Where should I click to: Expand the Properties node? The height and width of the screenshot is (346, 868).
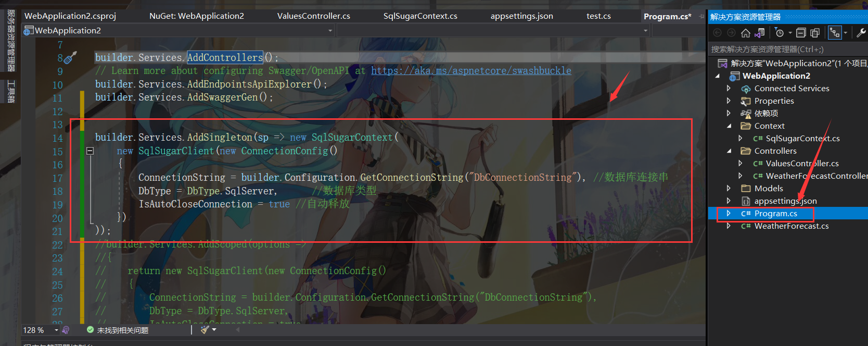tap(729, 101)
